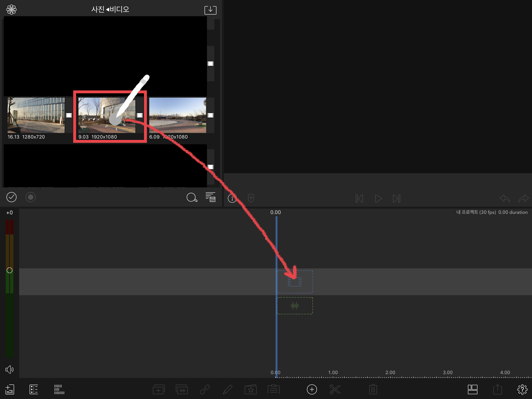Switch the layout with the panels icon

pyautogui.click(x=472, y=389)
